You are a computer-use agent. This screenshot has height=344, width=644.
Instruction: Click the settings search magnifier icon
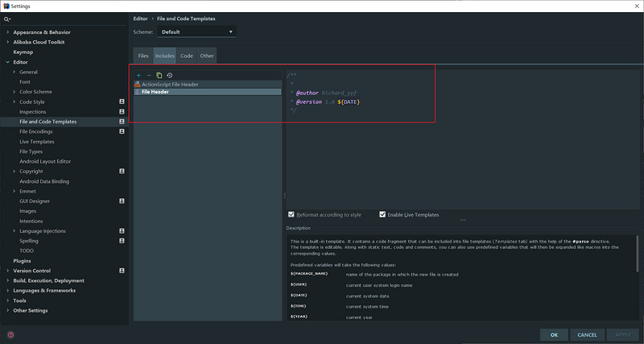tap(7, 19)
